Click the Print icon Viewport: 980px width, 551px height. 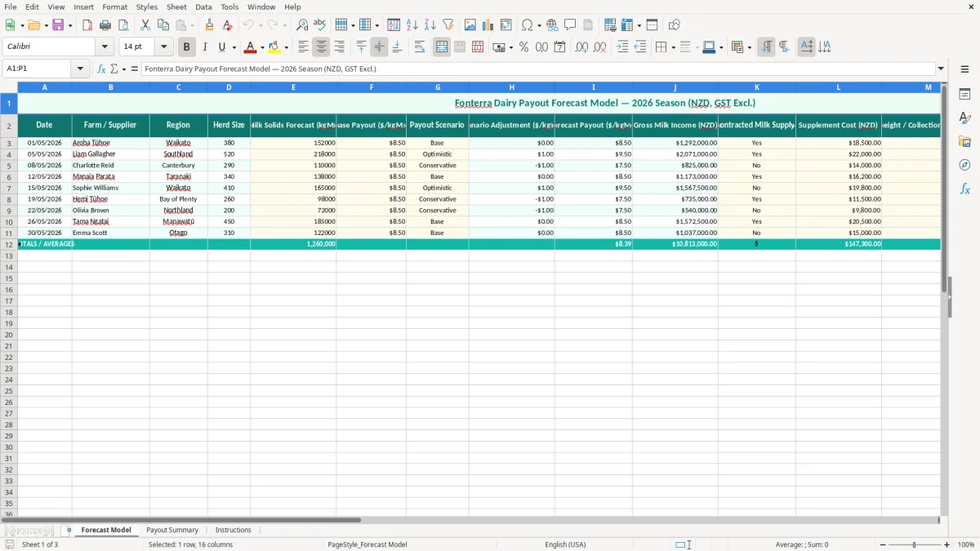(x=105, y=25)
